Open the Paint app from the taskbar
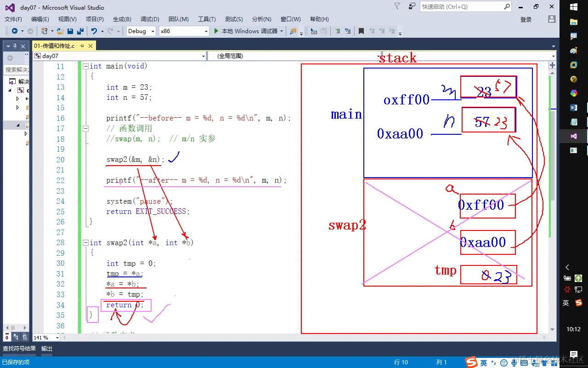588x368 pixels. click(x=574, y=51)
